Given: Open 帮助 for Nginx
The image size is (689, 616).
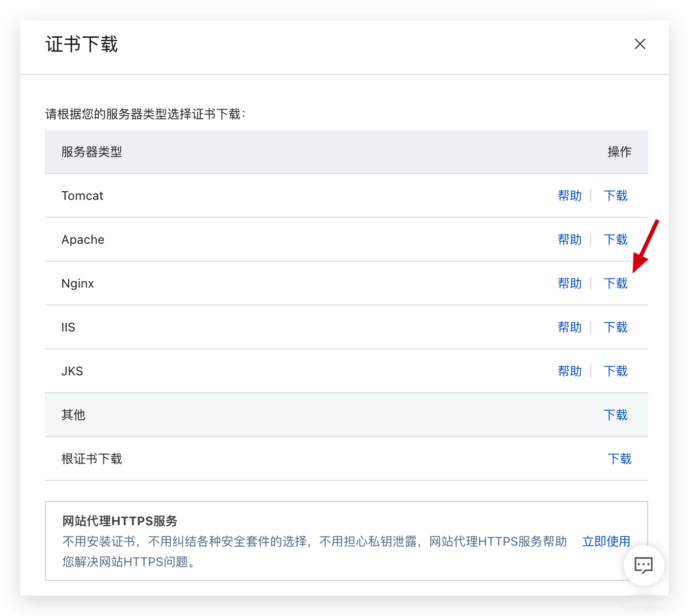Looking at the screenshot, I should coord(570,284).
